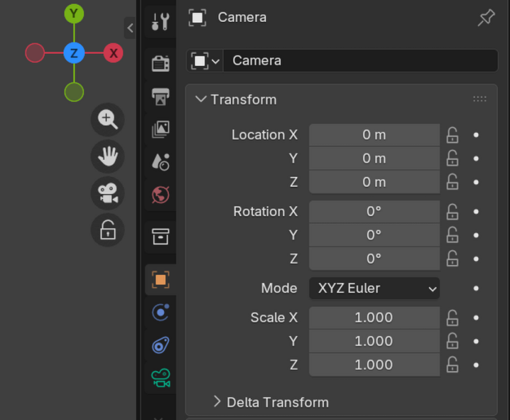Open the Render properties tab

(161, 63)
